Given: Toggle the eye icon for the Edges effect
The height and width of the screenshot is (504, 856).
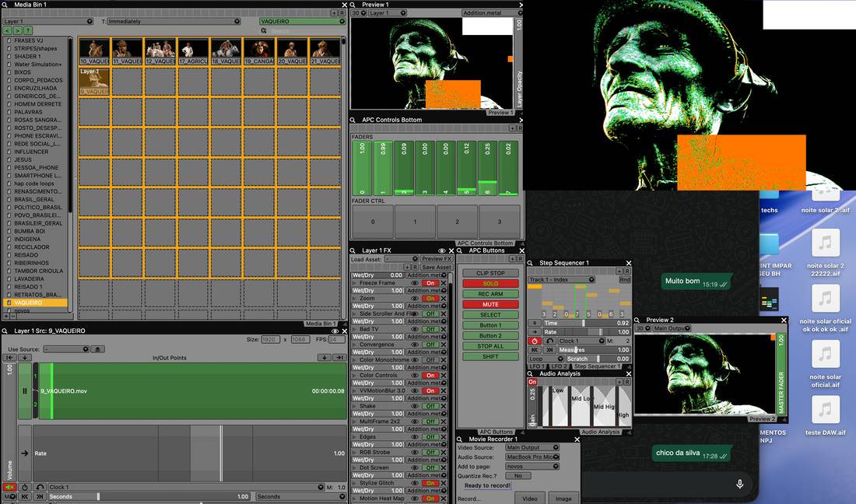Looking at the screenshot, I should tap(415, 437).
